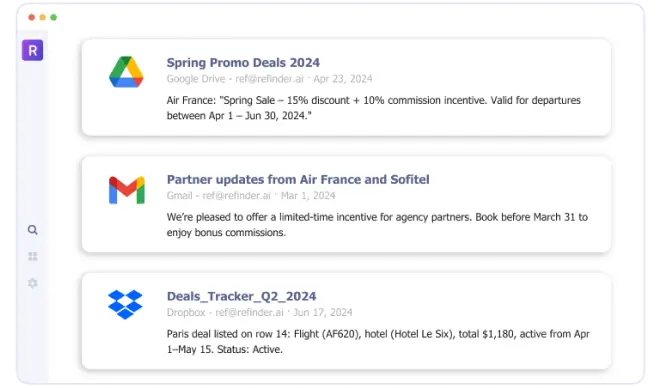Click the yellow minimize window dot
The image size is (662, 388).
(x=43, y=17)
